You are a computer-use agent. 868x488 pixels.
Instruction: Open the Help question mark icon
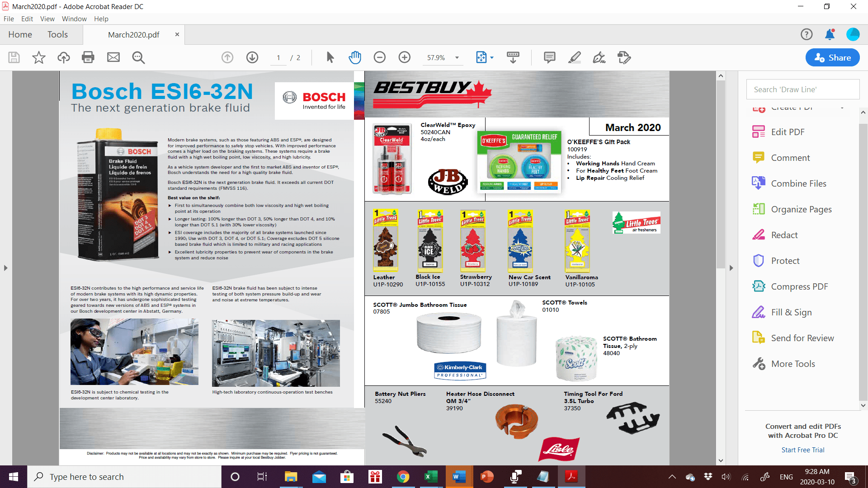pyautogui.click(x=807, y=34)
